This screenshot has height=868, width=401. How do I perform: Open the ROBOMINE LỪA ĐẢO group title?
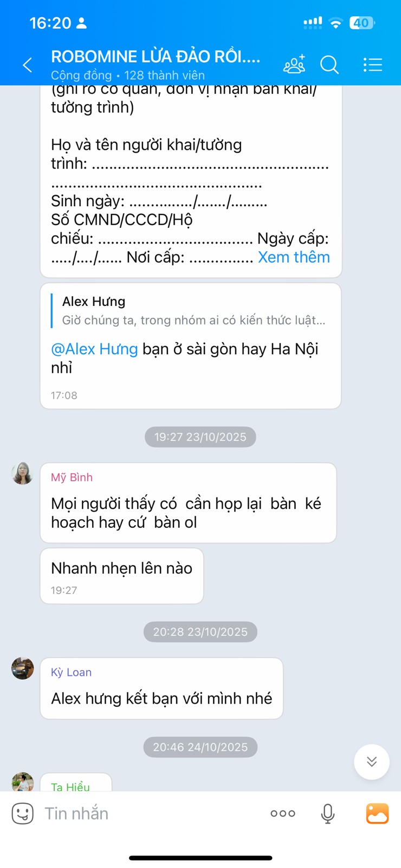tap(156, 56)
